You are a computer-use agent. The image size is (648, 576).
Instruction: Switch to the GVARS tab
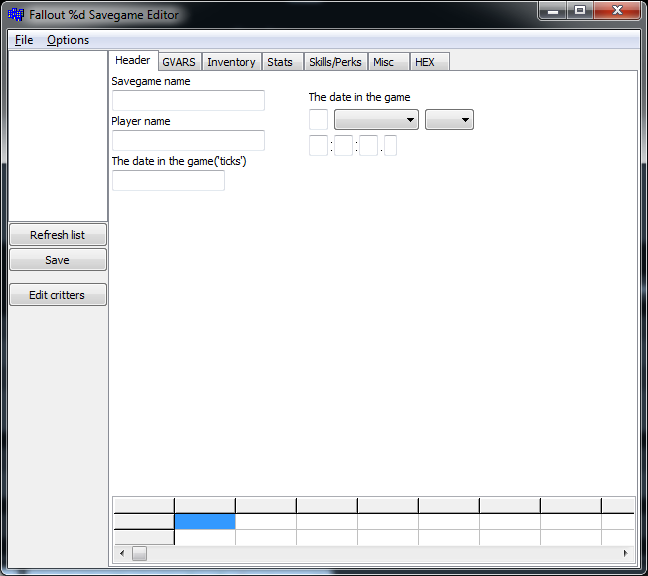179,62
